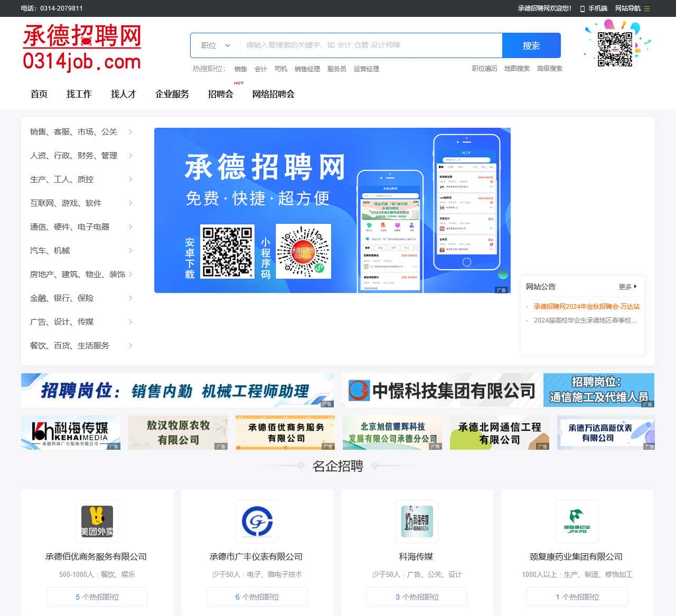Click 敖汉牧原农牧有限公司 ad tile

(x=178, y=432)
